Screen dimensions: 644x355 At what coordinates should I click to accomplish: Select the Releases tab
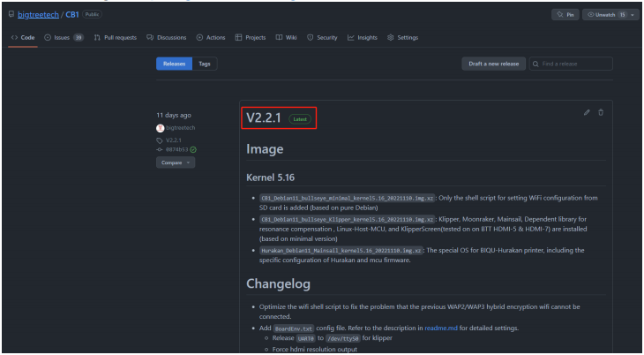pos(174,64)
